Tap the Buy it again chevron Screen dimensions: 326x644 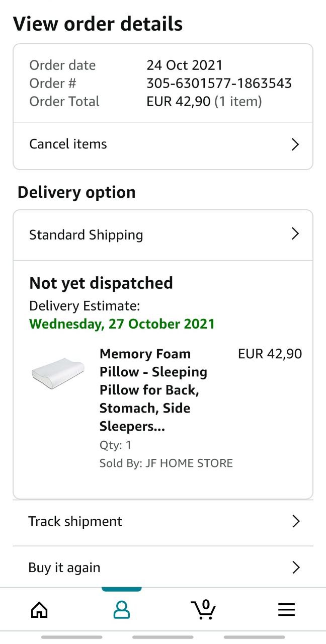point(296,568)
